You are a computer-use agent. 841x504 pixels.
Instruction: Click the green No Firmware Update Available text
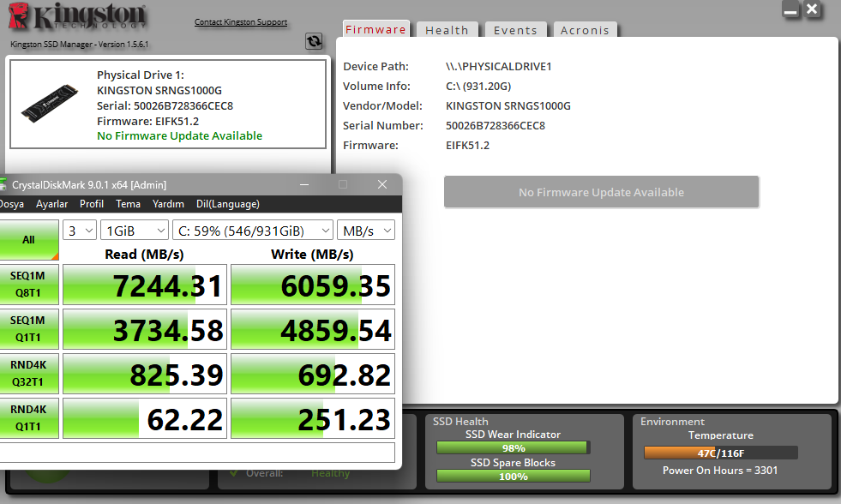[x=180, y=136]
